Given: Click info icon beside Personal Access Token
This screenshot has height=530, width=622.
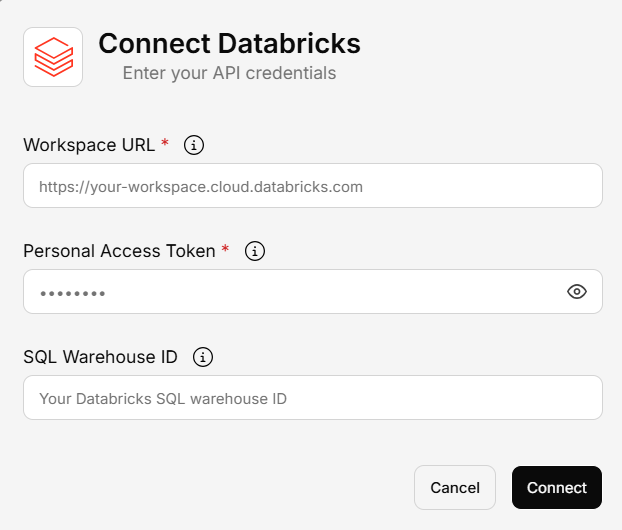Looking at the screenshot, I should [255, 251].
